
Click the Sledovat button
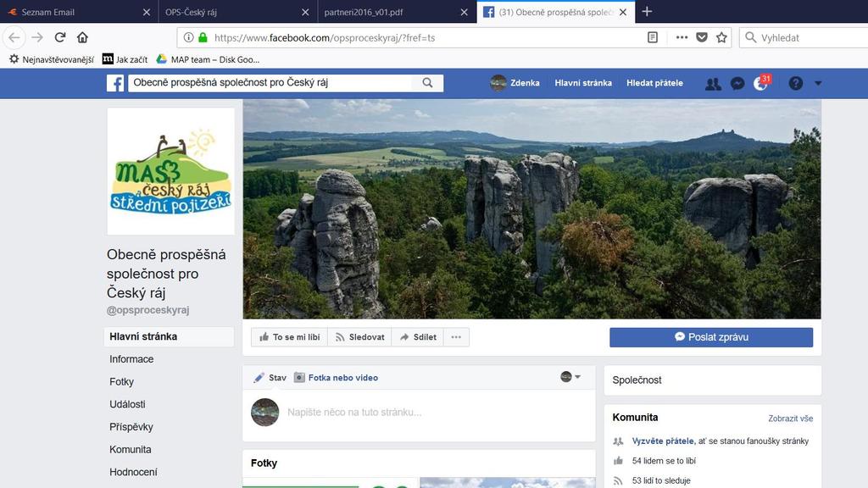tap(359, 337)
